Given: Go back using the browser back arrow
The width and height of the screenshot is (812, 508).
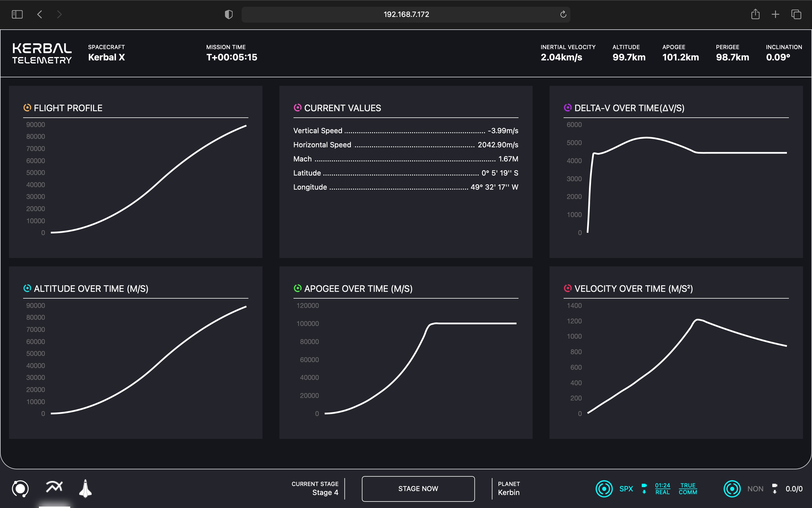Looking at the screenshot, I should pyautogui.click(x=39, y=14).
